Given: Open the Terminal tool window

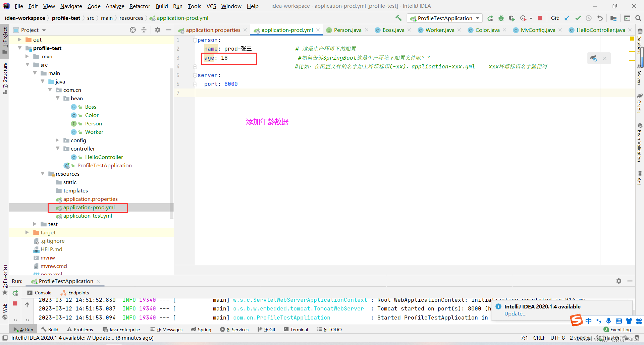Looking at the screenshot, I should point(296,330).
